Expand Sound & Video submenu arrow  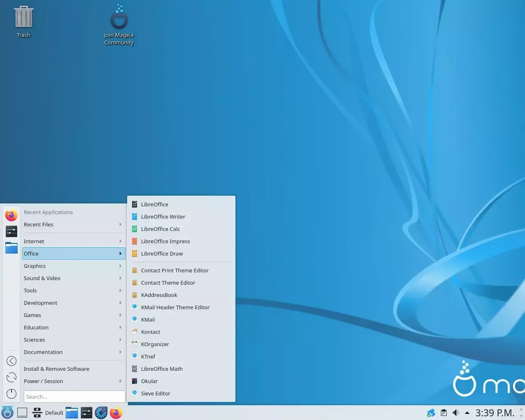tap(120, 278)
